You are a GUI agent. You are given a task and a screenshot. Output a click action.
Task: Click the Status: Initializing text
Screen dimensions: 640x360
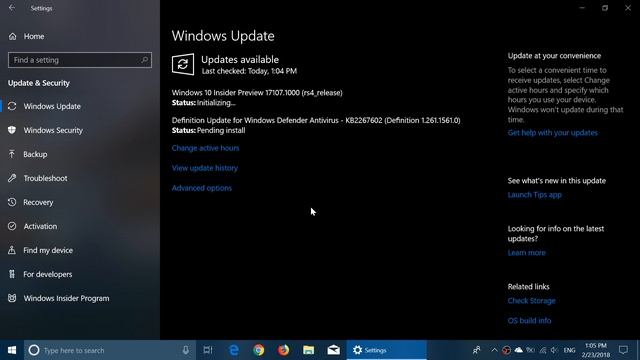coord(203,103)
